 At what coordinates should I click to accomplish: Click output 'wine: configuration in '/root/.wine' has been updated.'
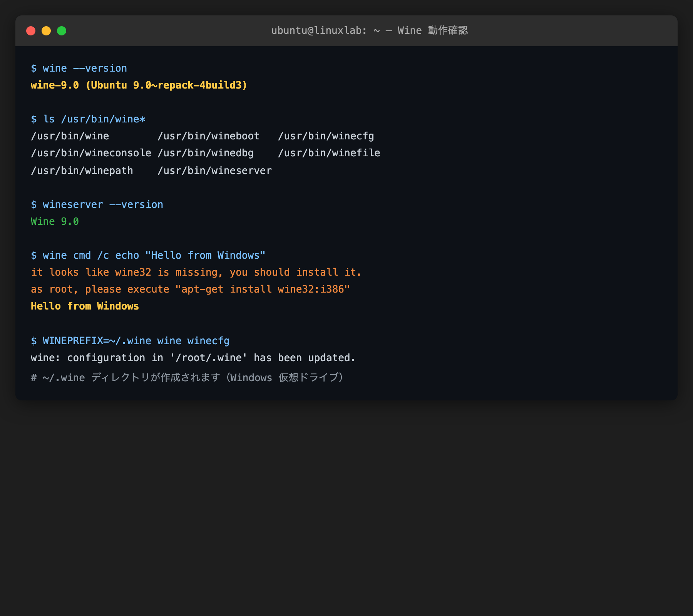[193, 358]
